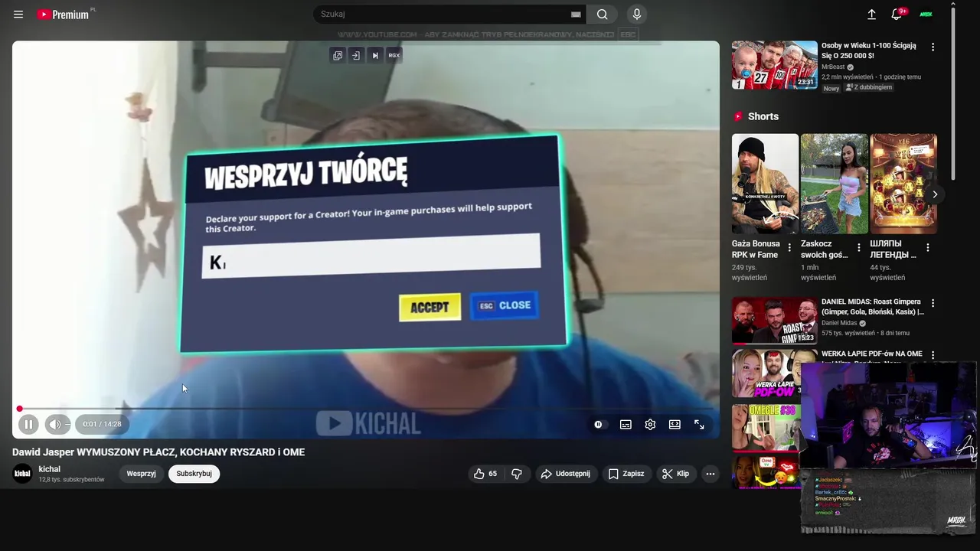Viewport: 980px width, 551px height.
Task: Click Udostępnij share button
Action: (x=566, y=474)
